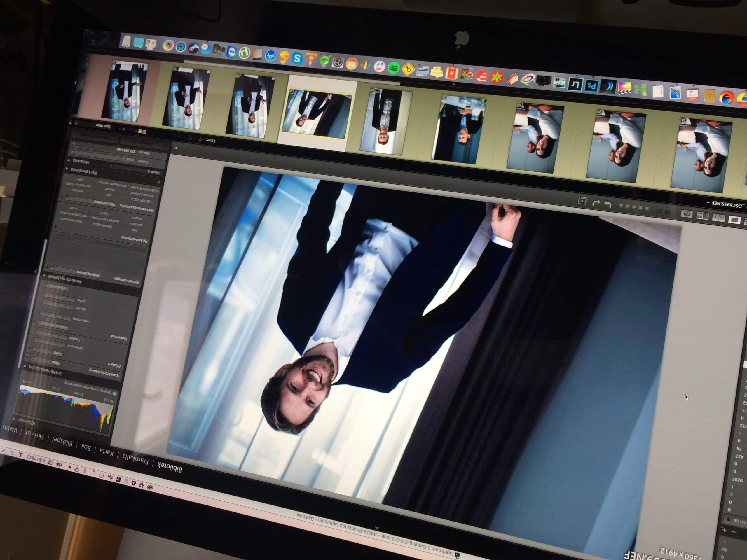Rotate photo clockwise in toolbar

point(596,202)
